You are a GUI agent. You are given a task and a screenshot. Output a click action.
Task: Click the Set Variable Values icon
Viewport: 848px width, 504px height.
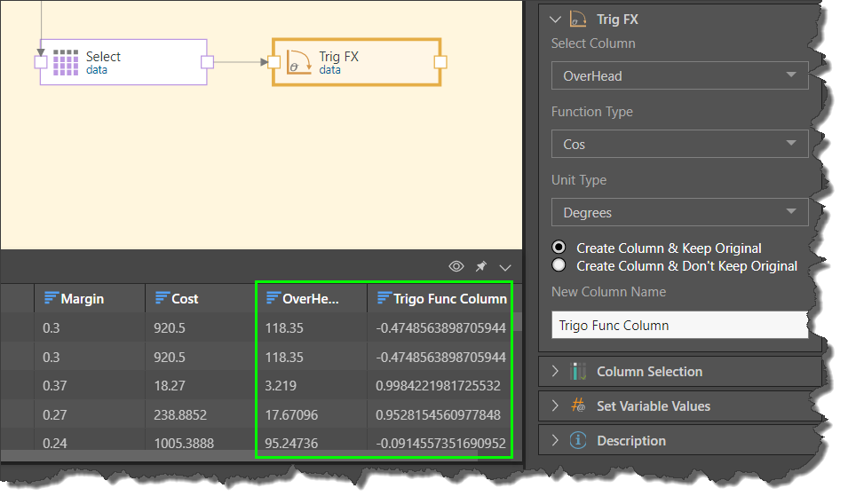[x=578, y=406]
